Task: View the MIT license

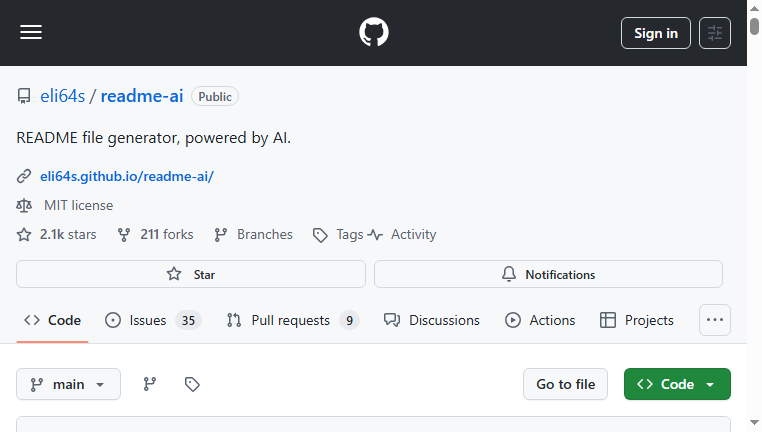Action: (x=79, y=206)
